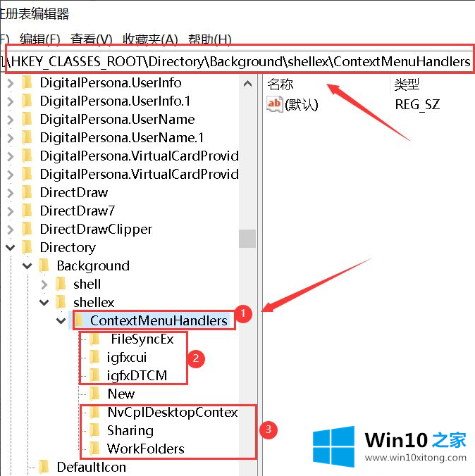Viewport: 475px width, 476px height.
Task: Select the igfxcui folder icon
Action: [95, 357]
